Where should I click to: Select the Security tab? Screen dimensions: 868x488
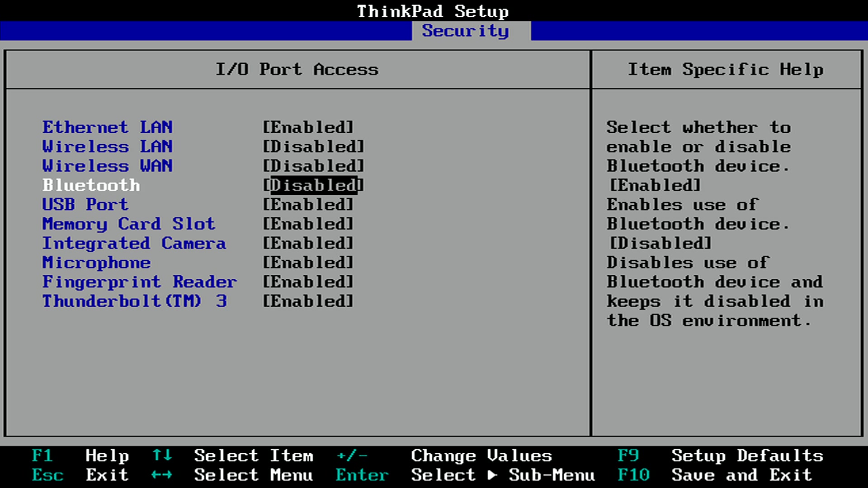[x=471, y=31]
